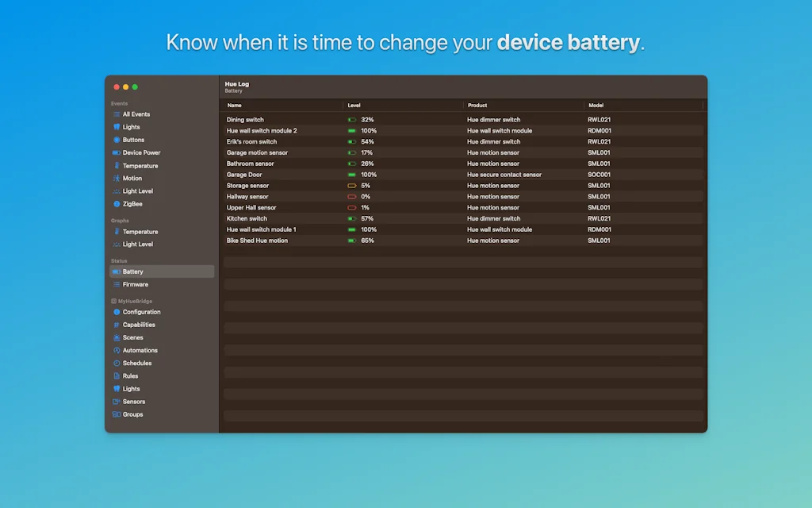Select the Dining switch row
This screenshot has width=812, height=508.
click(317, 119)
